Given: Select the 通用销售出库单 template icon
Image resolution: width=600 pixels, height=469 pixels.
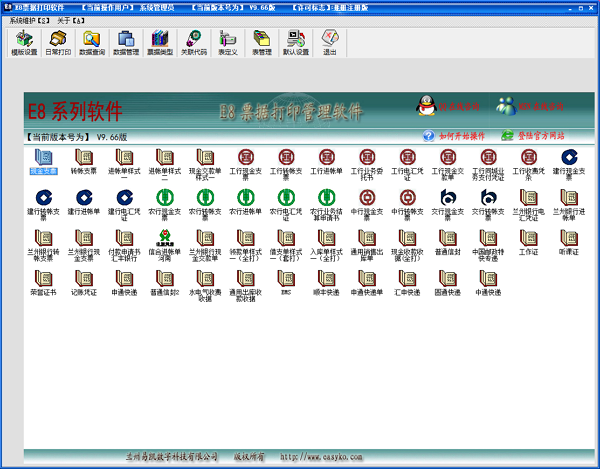Looking at the screenshot, I should point(367,245).
